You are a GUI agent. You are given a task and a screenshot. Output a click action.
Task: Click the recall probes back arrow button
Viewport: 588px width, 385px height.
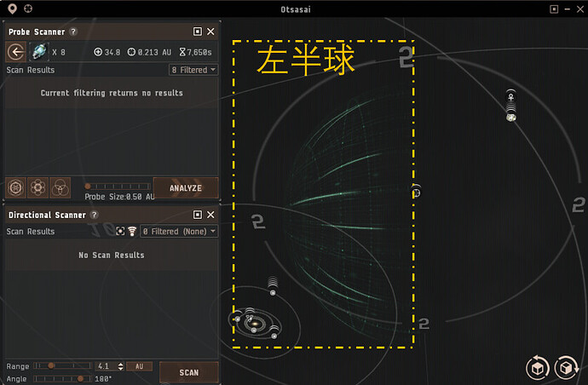click(15, 52)
